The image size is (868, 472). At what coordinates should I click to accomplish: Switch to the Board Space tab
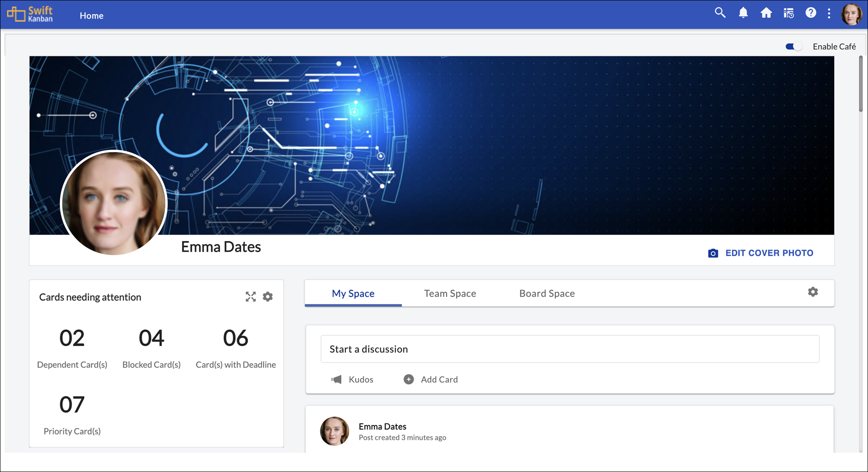546,293
